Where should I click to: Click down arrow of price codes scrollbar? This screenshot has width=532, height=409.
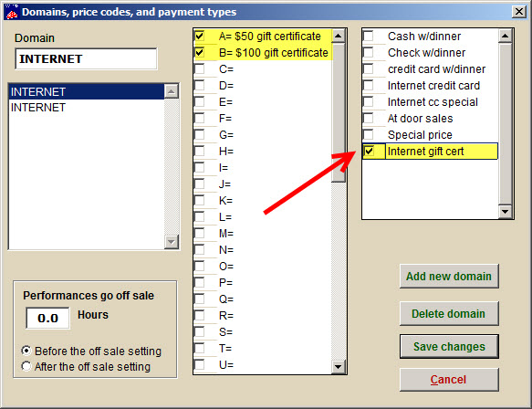click(x=339, y=367)
